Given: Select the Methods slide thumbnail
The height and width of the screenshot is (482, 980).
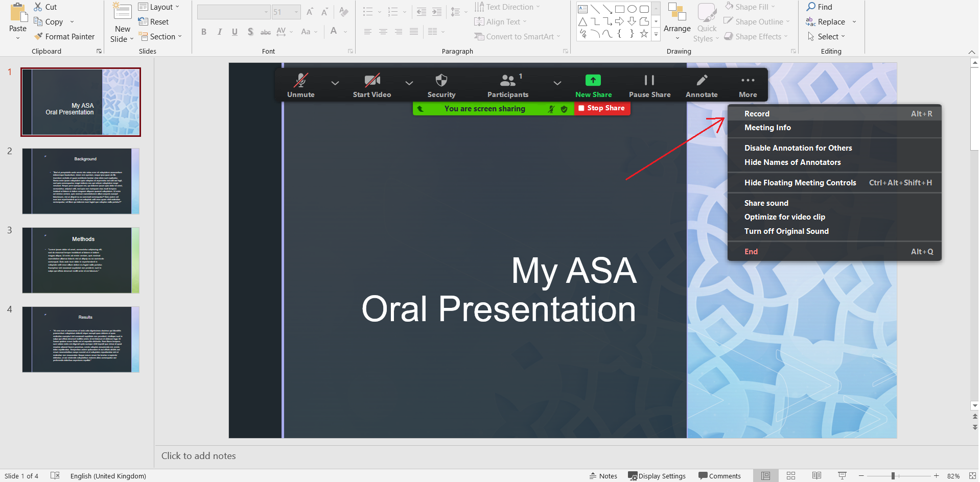Looking at the screenshot, I should point(81,260).
